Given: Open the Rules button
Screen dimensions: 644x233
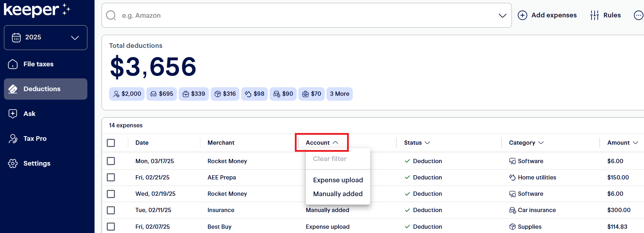Looking at the screenshot, I should (x=606, y=15).
